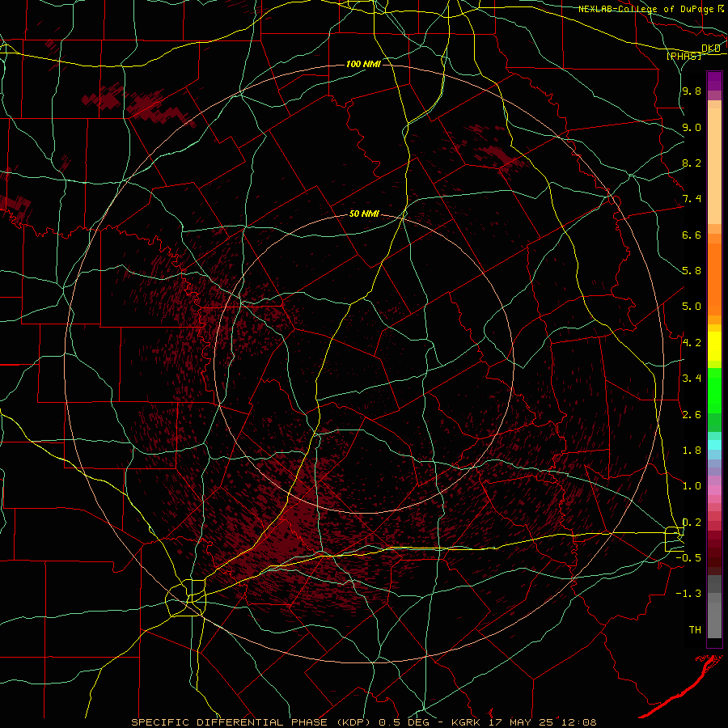
Task: Click the 8.2 scale value
Action: tap(692, 163)
